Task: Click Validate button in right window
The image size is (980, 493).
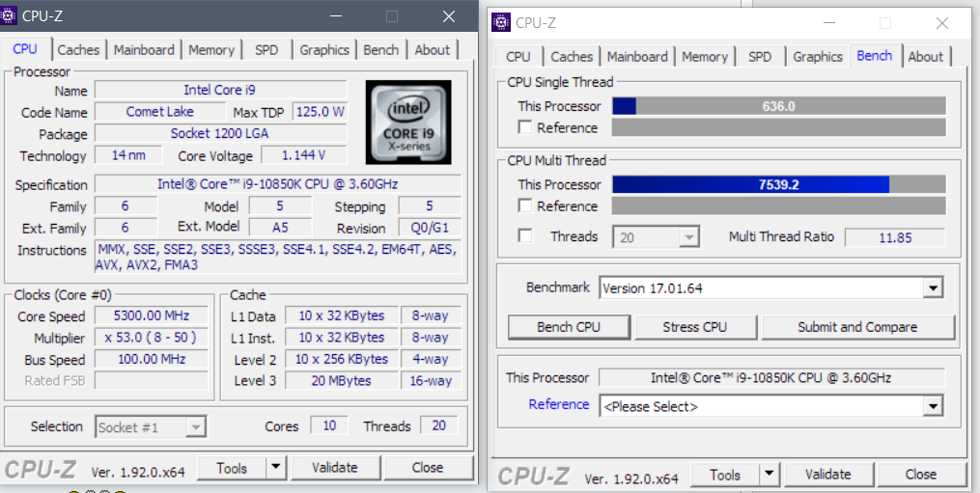Action: (828, 475)
